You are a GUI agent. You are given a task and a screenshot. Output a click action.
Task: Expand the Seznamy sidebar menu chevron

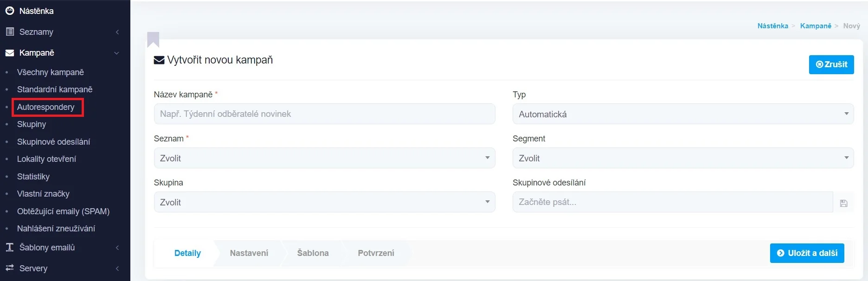pyautogui.click(x=117, y=32)
